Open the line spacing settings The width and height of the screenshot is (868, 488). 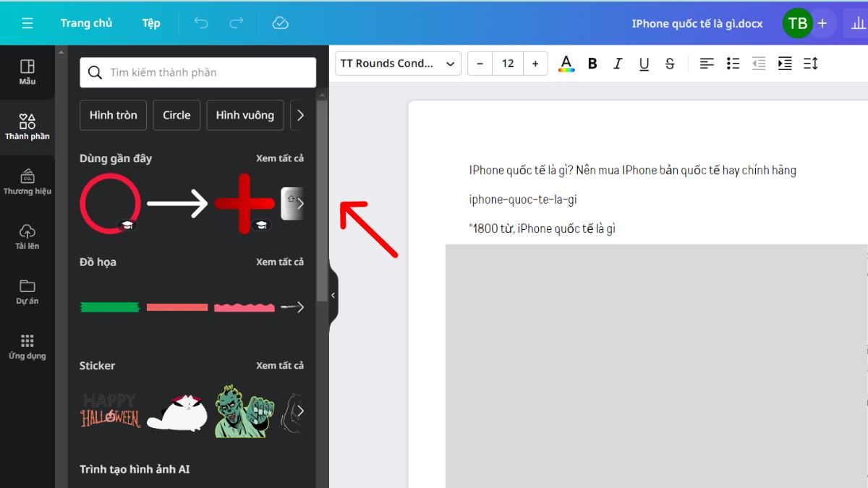pyautogui.click(x=810, y=64)
